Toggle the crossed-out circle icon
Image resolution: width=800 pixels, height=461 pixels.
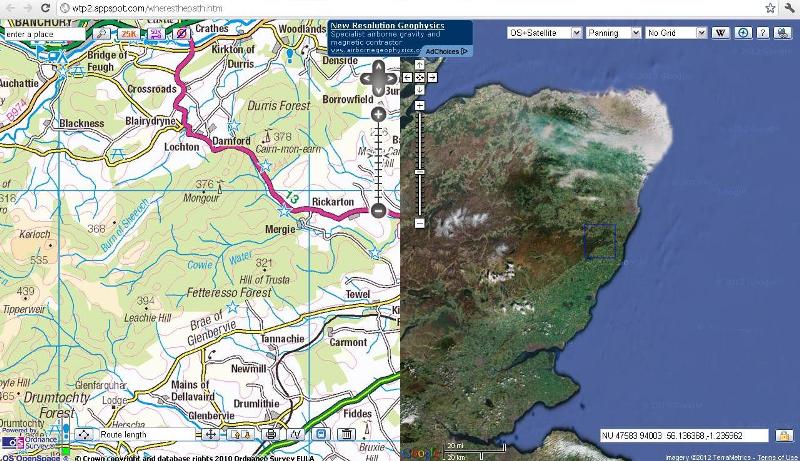point(181,34)
